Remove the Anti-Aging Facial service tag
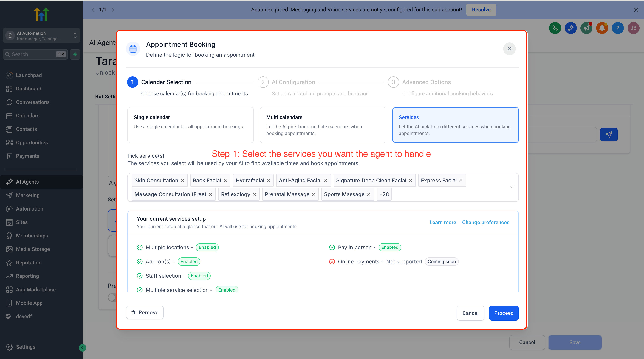The width and height of the screenshot is (644, 359). coord(326,180)
